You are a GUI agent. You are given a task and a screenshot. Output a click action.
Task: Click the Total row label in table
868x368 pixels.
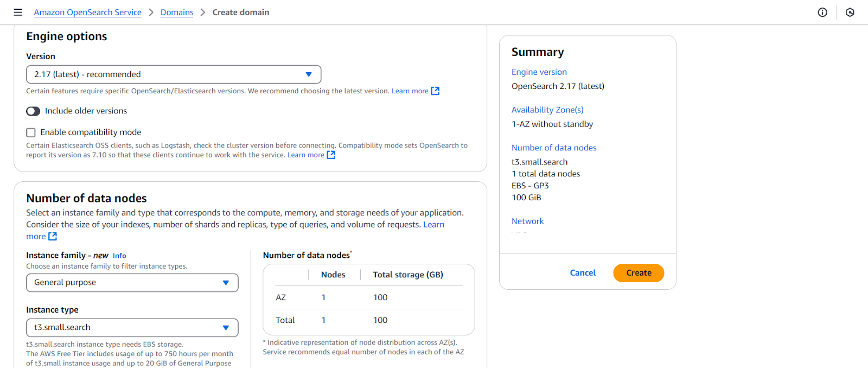click(285, 321)
